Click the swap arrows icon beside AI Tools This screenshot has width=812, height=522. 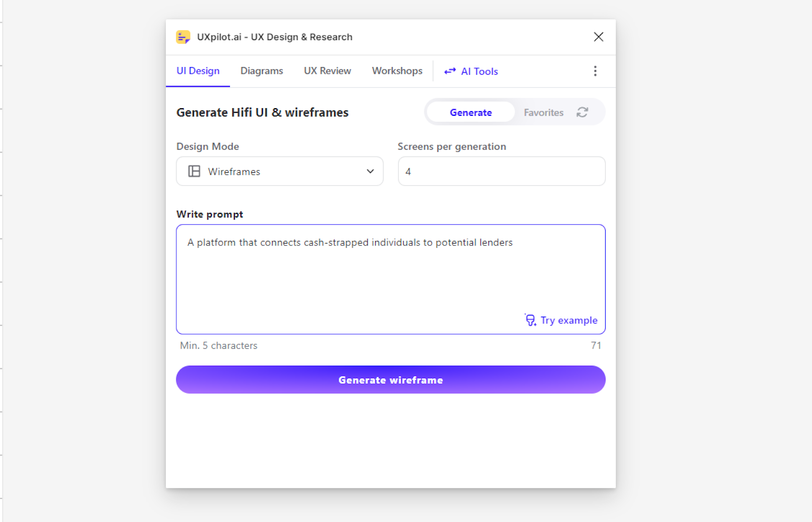[x=449, y=71]
